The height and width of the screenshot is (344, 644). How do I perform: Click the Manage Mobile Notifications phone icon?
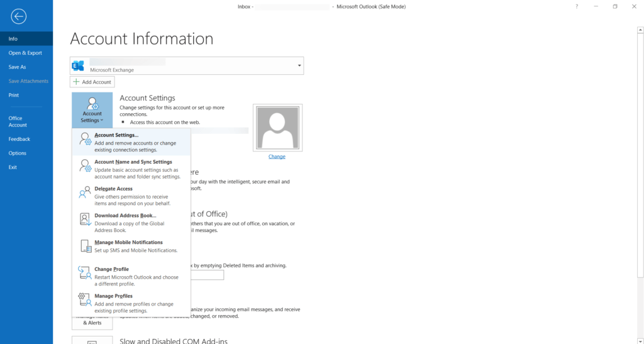click(x=86, y=246)
